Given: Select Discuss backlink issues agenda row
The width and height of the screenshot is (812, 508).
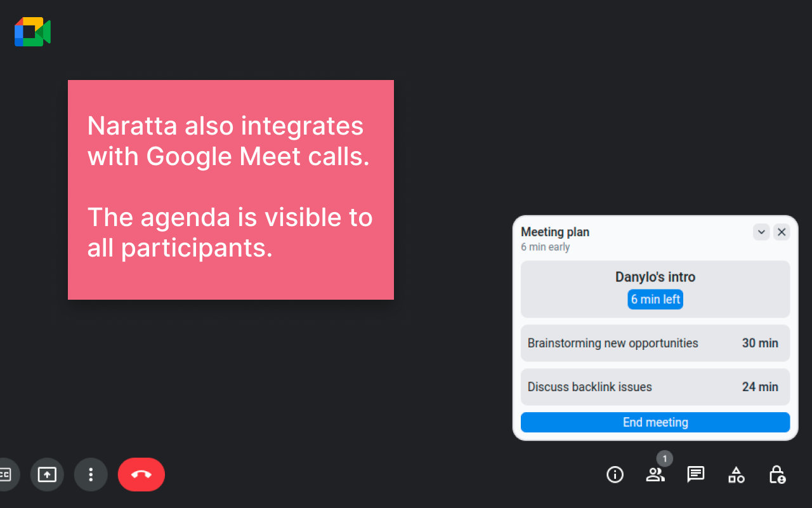Looking at the screenshot, I should click(655, 387).
